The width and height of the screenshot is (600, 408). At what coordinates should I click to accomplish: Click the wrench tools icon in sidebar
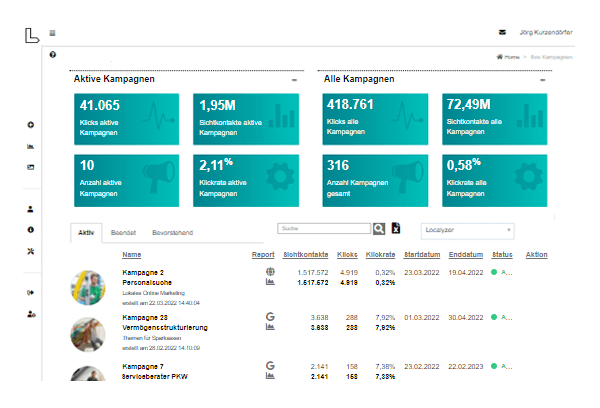tap(31, 251)
